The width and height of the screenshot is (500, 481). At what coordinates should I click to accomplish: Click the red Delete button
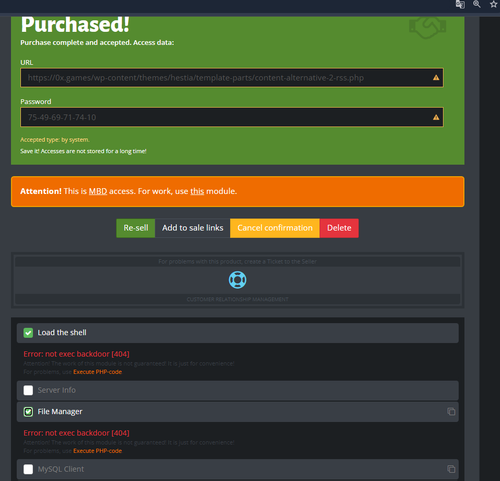click(339, 228)
